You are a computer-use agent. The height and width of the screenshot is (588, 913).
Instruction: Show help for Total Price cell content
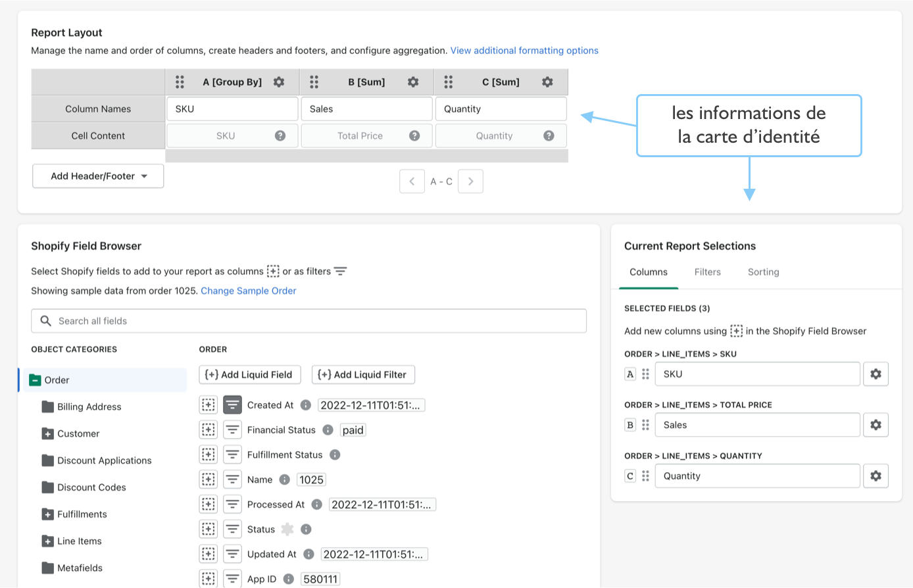click(414, 135)
